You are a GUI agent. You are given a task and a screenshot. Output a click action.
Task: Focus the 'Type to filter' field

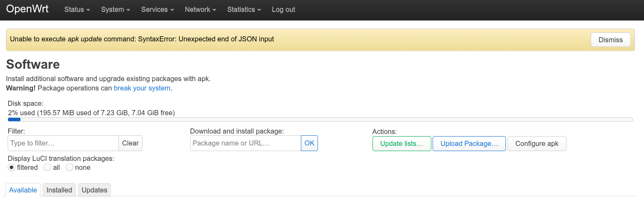point(63,143)
